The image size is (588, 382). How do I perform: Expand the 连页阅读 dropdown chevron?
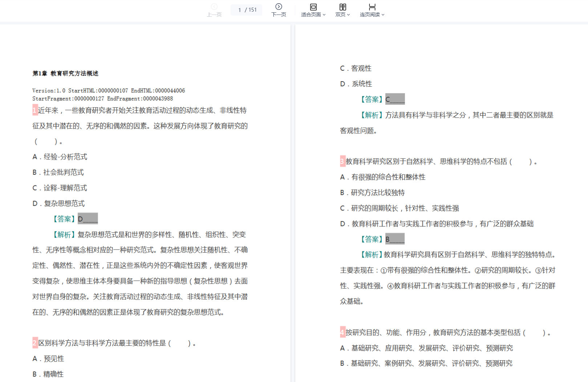point(383,15)
